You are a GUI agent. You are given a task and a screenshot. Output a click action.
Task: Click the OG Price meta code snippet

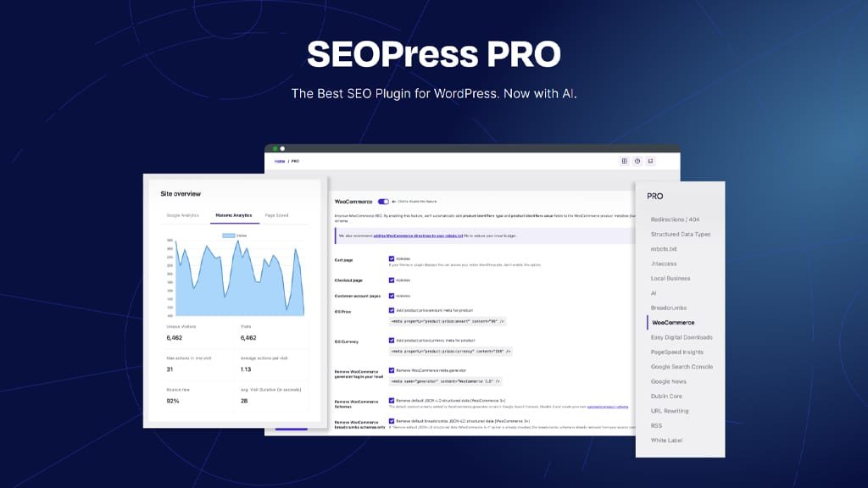coord(448,321)
